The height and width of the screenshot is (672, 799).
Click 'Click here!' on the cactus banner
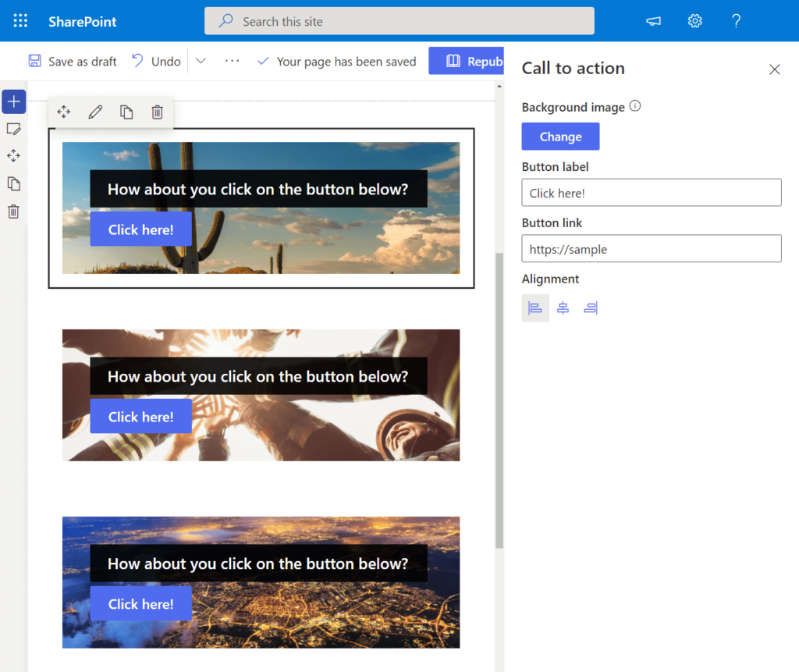click(140, 229)
